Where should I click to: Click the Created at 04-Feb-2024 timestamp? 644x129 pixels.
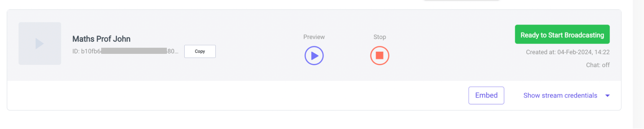568,52
